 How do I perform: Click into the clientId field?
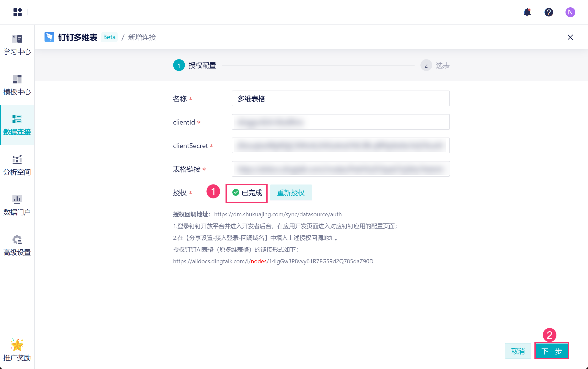340,122
